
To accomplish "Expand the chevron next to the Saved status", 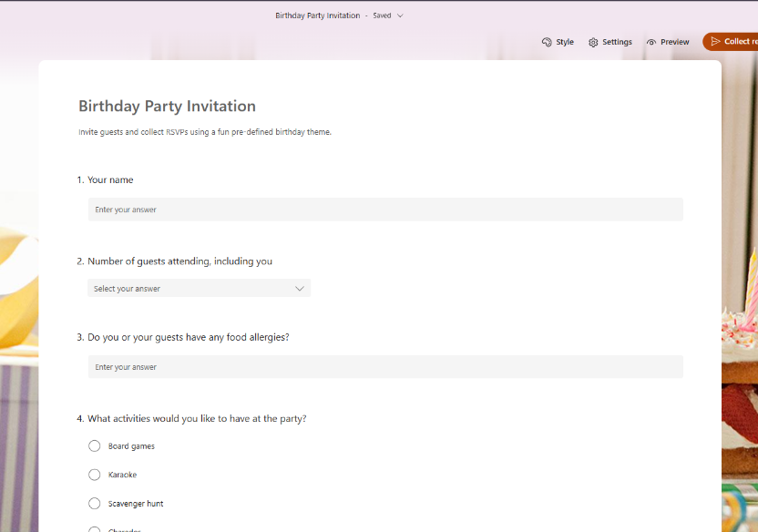I will tap(401, 15).
